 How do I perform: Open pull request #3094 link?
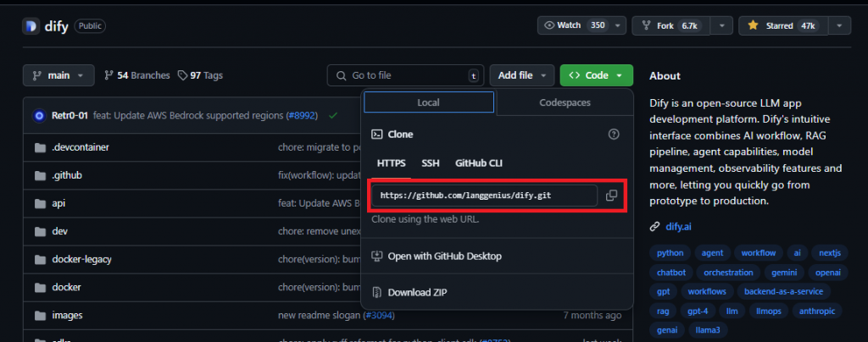pyautogui.click(x=379, y=316)
